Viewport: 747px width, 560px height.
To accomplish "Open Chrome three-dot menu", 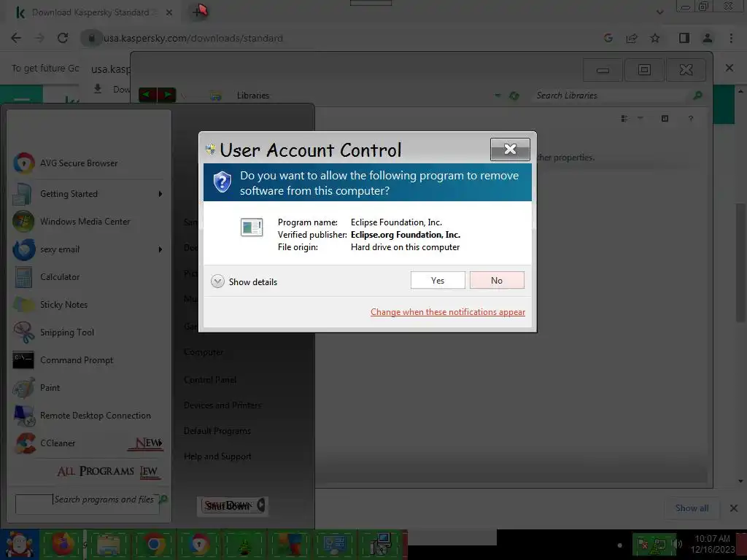I will point(731,38).
